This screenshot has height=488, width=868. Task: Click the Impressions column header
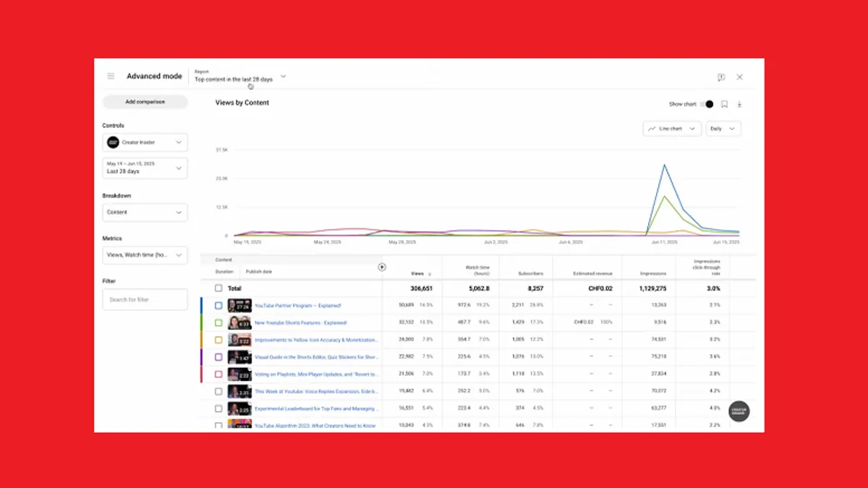coord(653,274)
